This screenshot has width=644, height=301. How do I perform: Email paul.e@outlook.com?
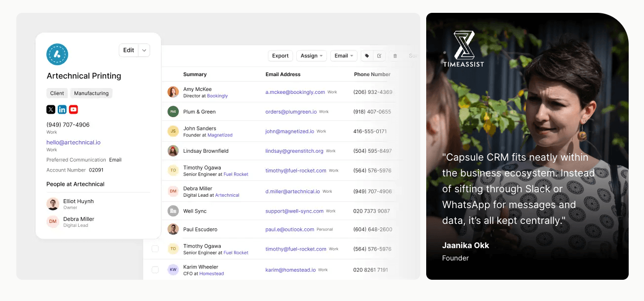[290, 229]
